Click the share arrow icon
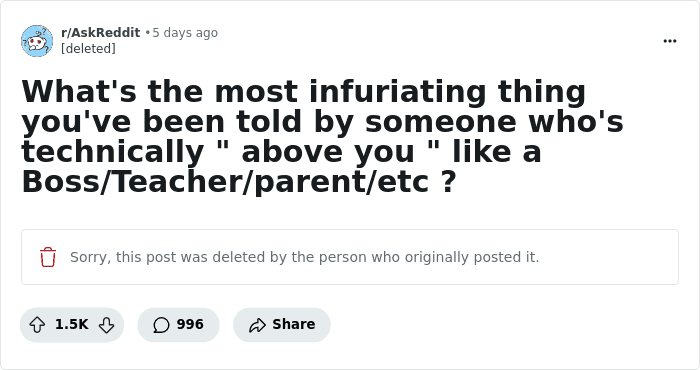The image size is (700, 370). 257,325
